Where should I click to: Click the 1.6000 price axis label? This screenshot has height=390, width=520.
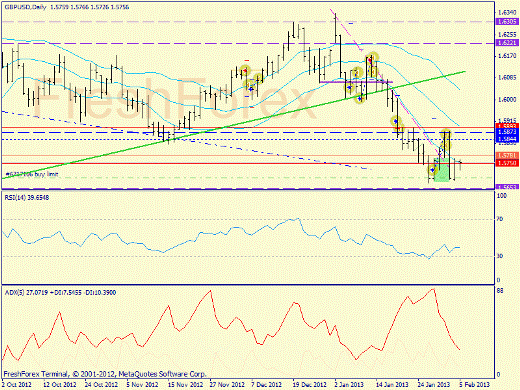coord(507,99)
